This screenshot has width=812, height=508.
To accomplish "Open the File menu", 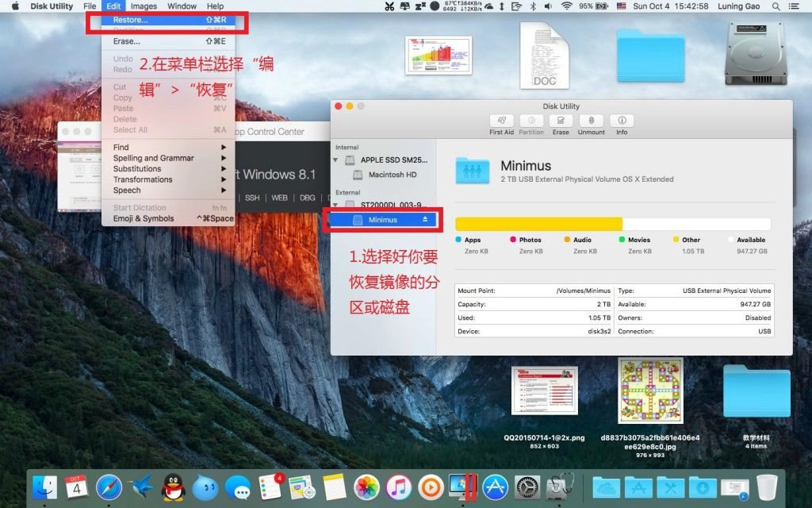I will click(90, 6).
